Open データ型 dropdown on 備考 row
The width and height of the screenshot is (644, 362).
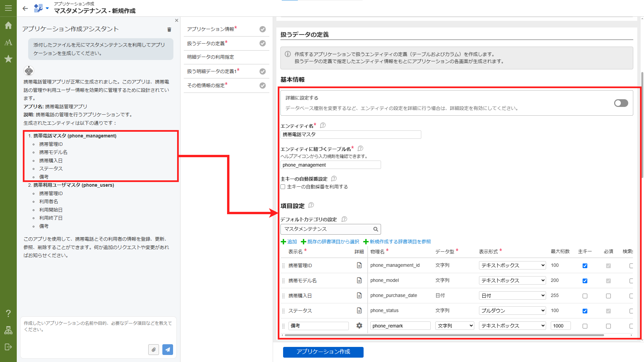pyautogui.click(x=454, y=325)
